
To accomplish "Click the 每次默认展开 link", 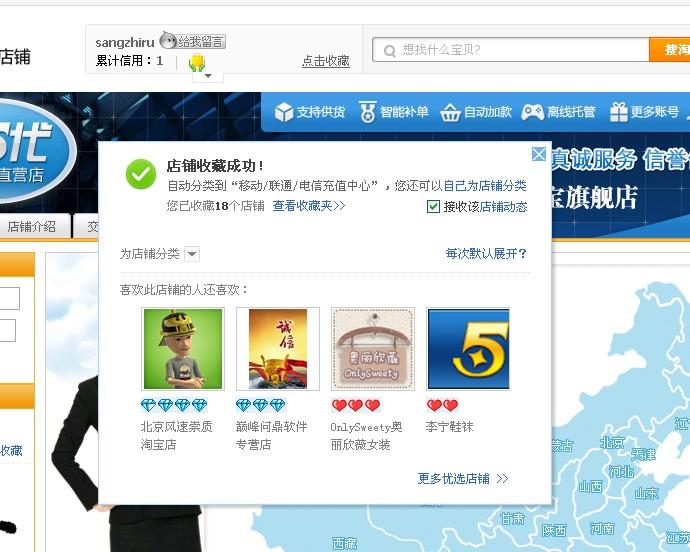I will point(486,254).
